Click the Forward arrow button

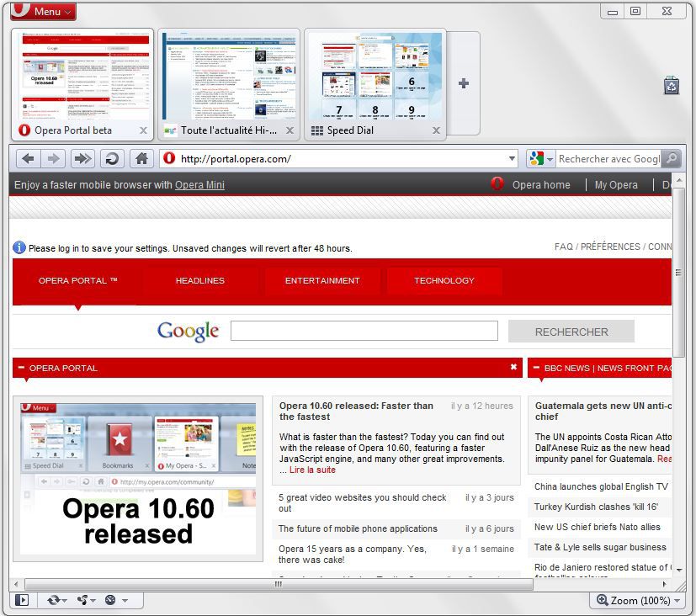tap(53, 158)
